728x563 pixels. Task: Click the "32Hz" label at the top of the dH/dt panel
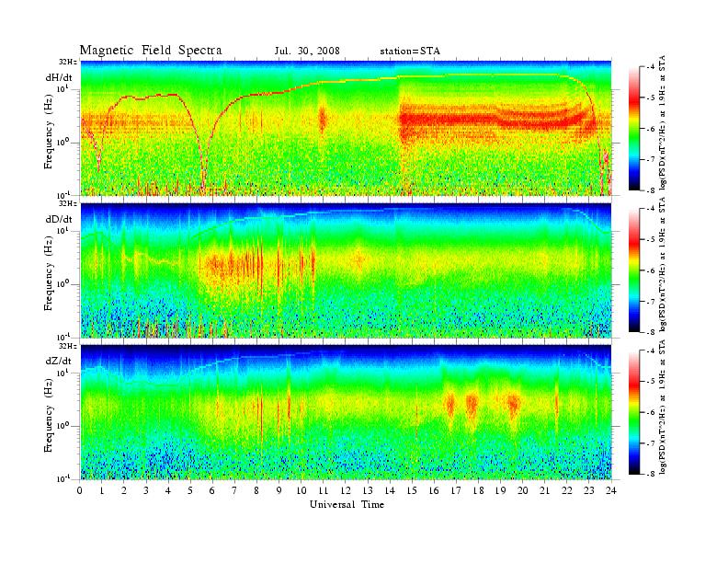(x=68, y=62)
